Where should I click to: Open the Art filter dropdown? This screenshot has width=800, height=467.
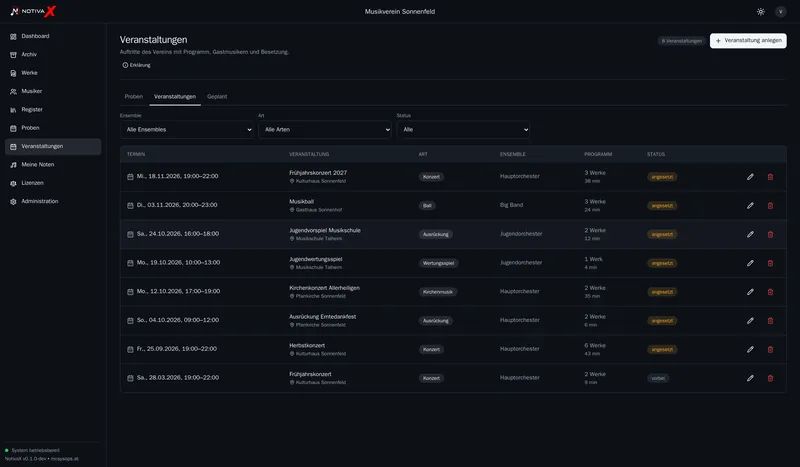pyautogui.click(x=325, y=130)
